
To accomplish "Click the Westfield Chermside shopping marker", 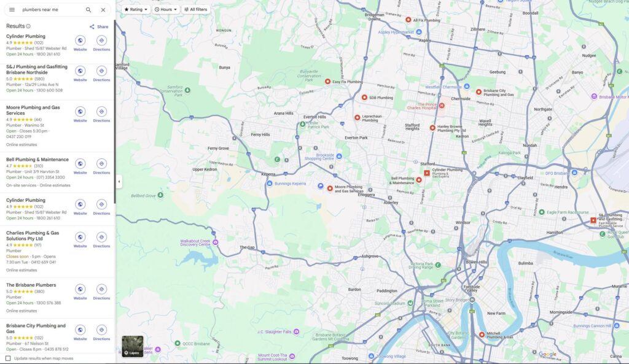I will click(467, 86).
